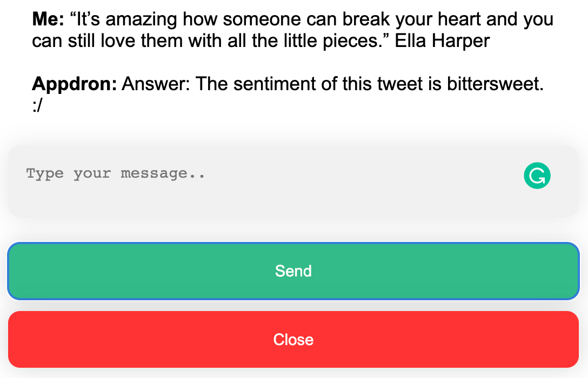Click empty space right of Grammarly icon
588x378 pixels.
click(x=565, y=175)
